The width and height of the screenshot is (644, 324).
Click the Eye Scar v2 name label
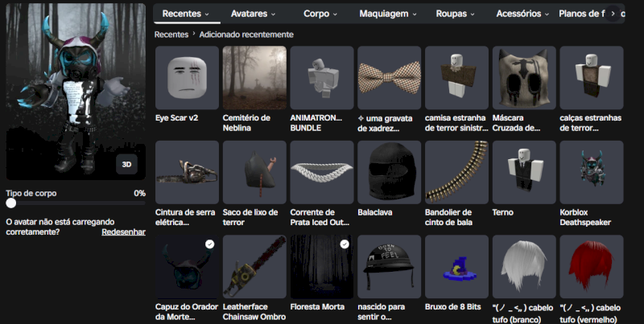tap(176, 117)
